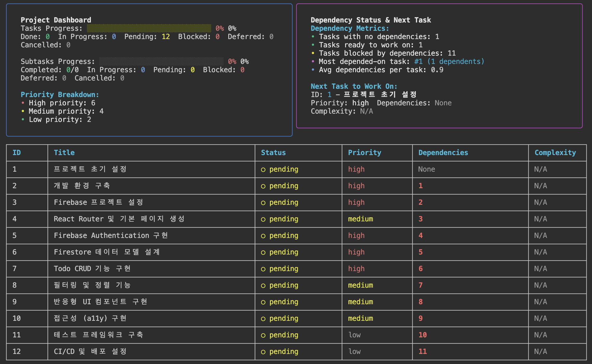Click the Pending count 12 value
Viewport: 592px width, 364px height.
(165, 37)
